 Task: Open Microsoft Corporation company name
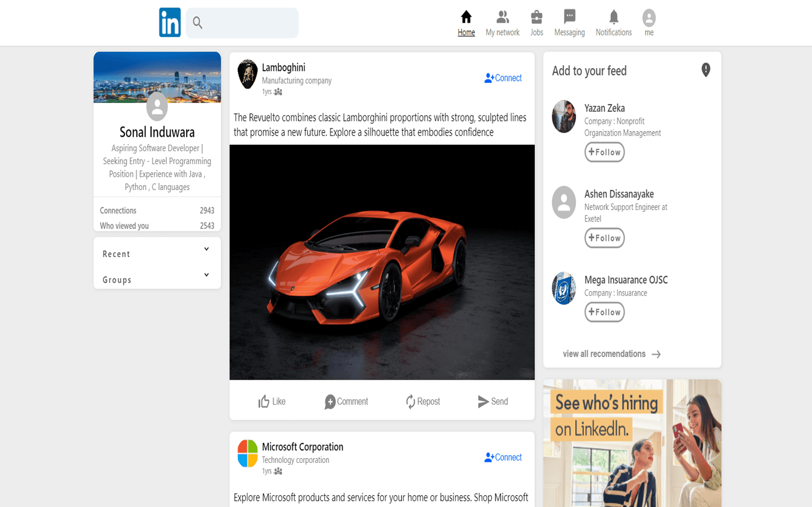click(x=303, y=447)
